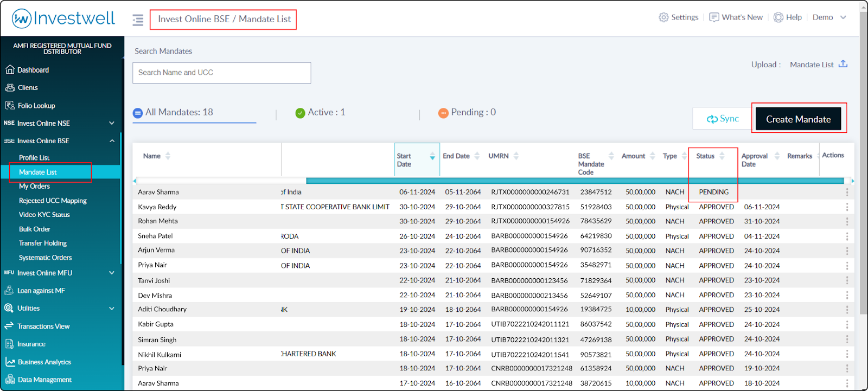Open actions menu for Dev Mishra row
The width and height of the screenshot is (868, 391).
coord(847,295)
